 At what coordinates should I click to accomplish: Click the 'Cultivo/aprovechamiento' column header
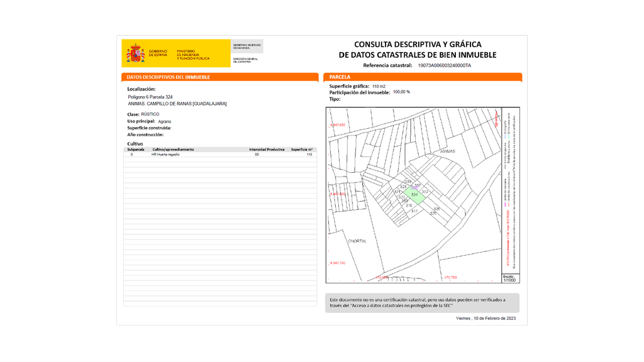point(173,150)
